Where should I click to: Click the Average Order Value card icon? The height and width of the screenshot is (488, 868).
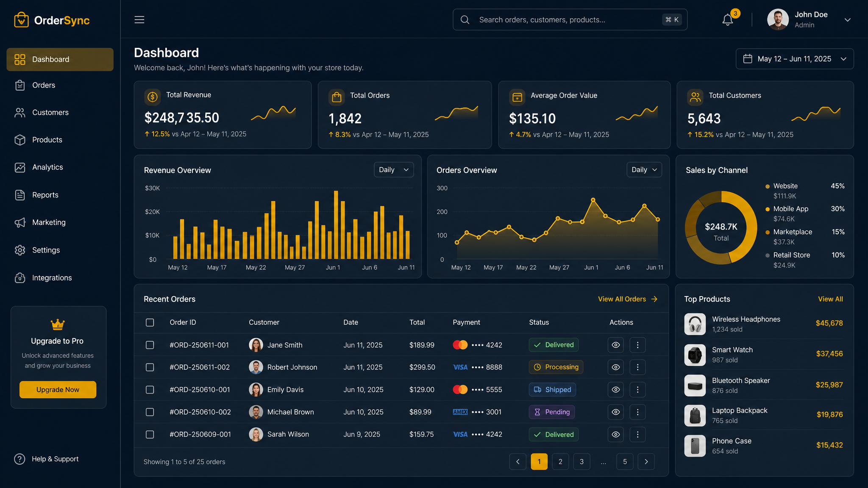(517, 97)
